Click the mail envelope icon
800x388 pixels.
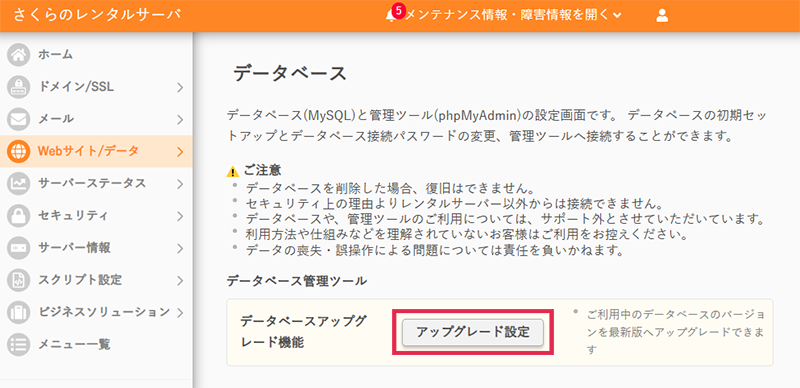coord(18,119)
